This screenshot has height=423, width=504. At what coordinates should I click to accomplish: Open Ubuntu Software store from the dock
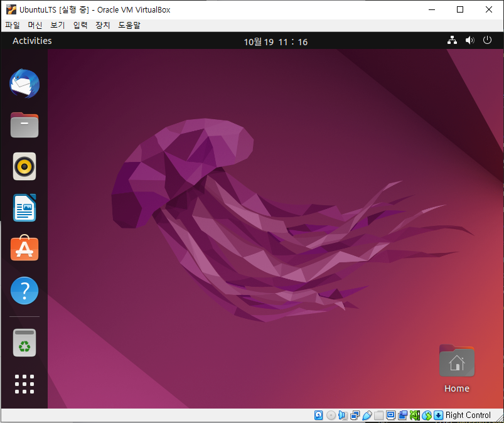coord(24,248)
